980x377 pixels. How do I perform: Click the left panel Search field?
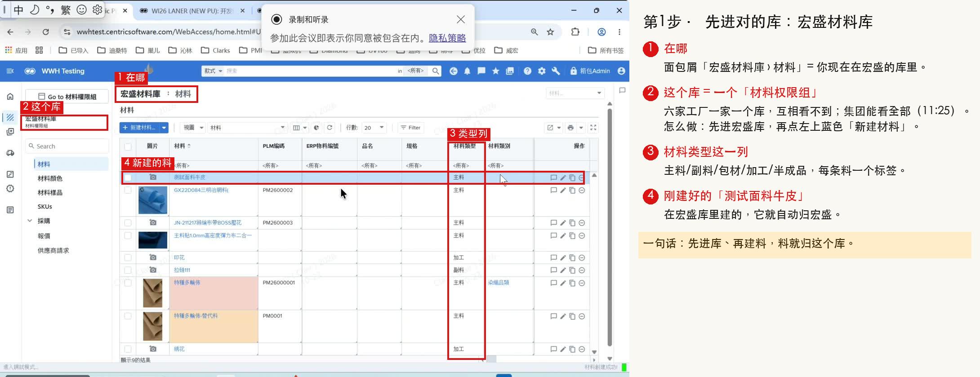point(67,146)
